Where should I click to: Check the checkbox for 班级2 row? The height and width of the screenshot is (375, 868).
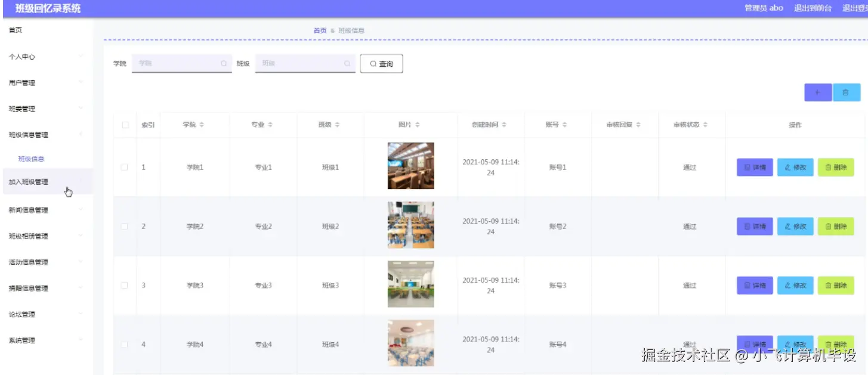[x=125, y=226]
